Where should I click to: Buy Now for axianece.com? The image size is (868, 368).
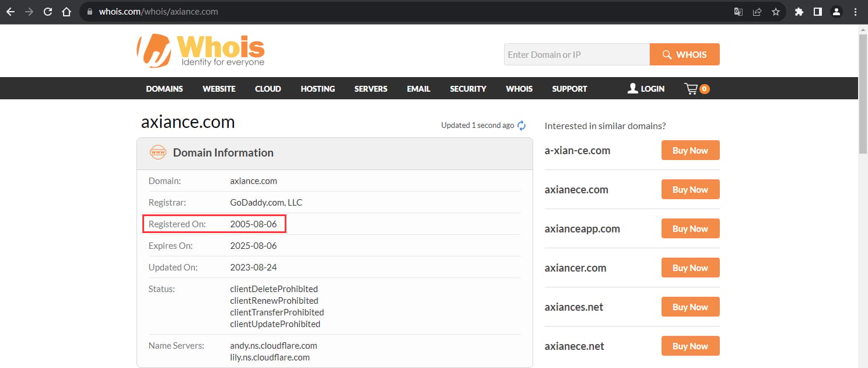pos(691,189)
